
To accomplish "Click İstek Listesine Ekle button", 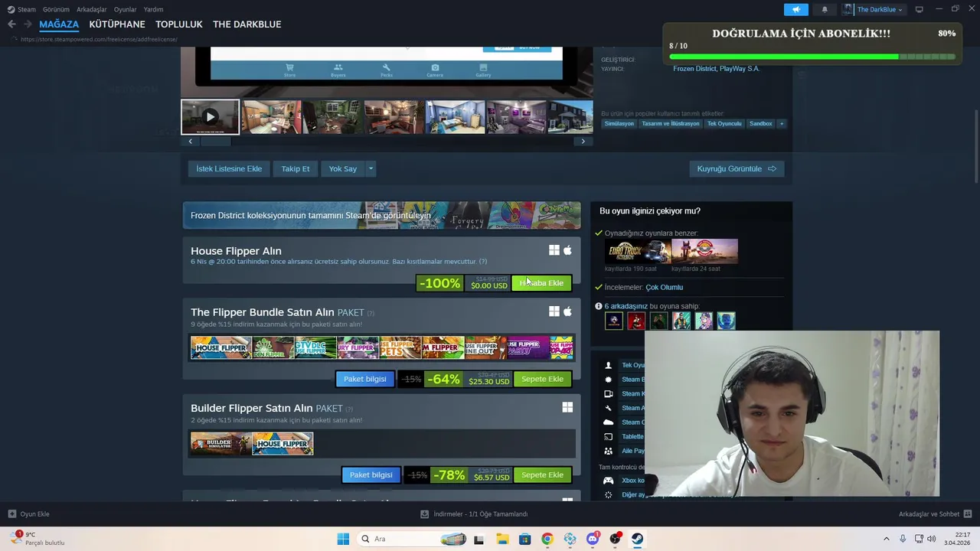I will pyautogui.click(x=229, y=168).
